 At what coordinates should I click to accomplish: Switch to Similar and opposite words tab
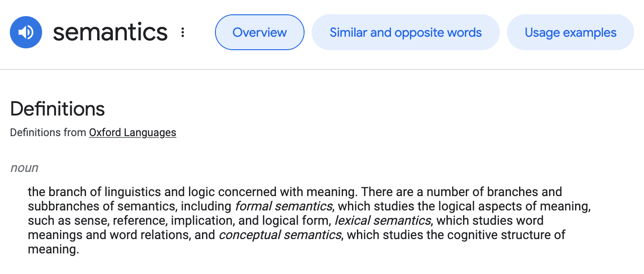pyautogui.click(x=405, y=32)
